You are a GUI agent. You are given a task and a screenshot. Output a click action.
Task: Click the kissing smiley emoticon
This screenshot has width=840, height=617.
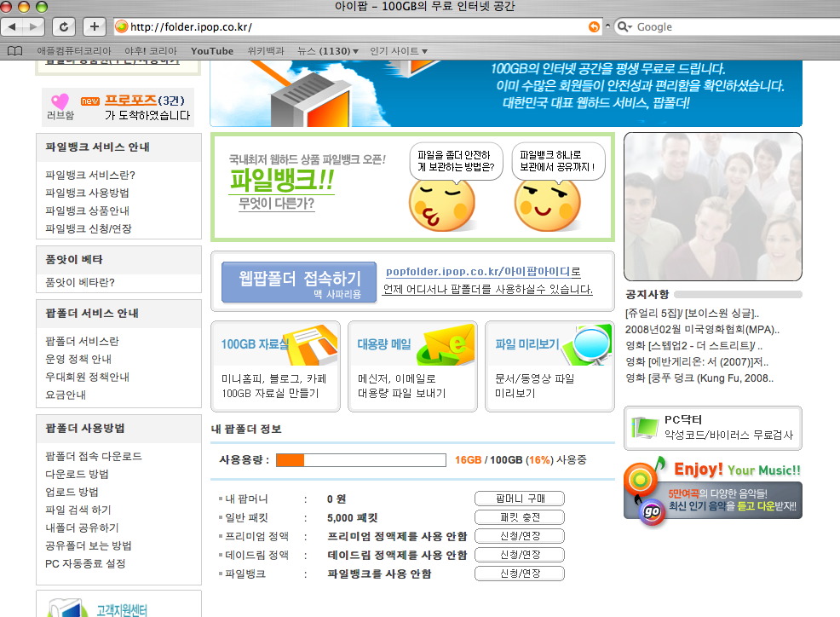(x=441, y=205)
